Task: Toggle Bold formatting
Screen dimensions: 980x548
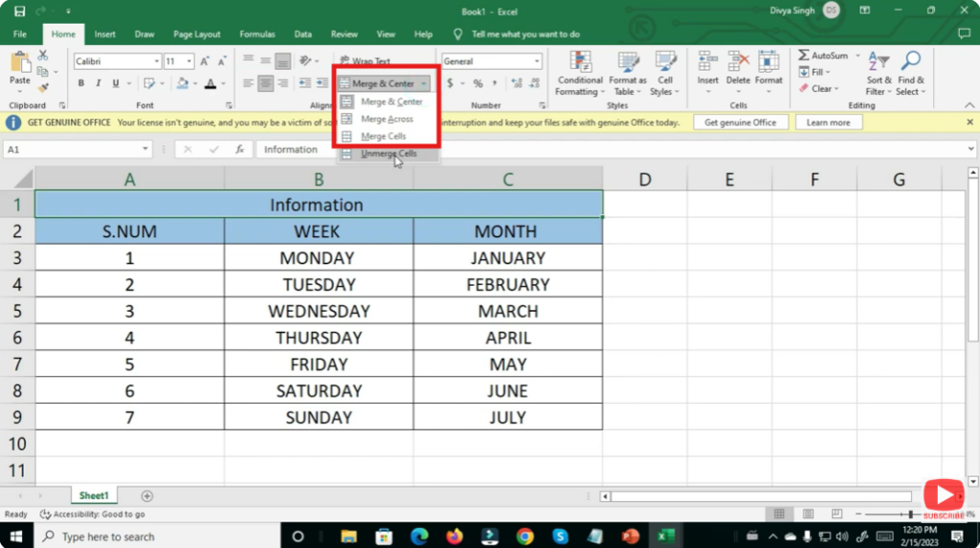Action: tap(81, 84)
